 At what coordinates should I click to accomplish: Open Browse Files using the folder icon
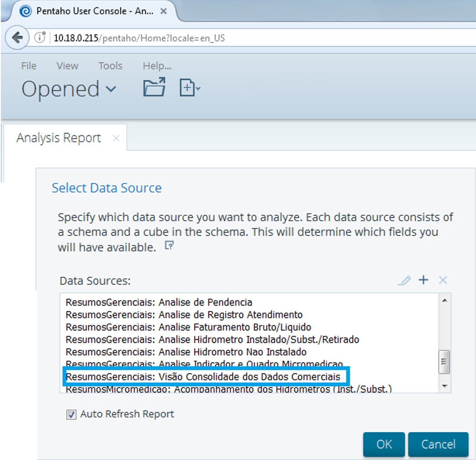click(153, 87)
